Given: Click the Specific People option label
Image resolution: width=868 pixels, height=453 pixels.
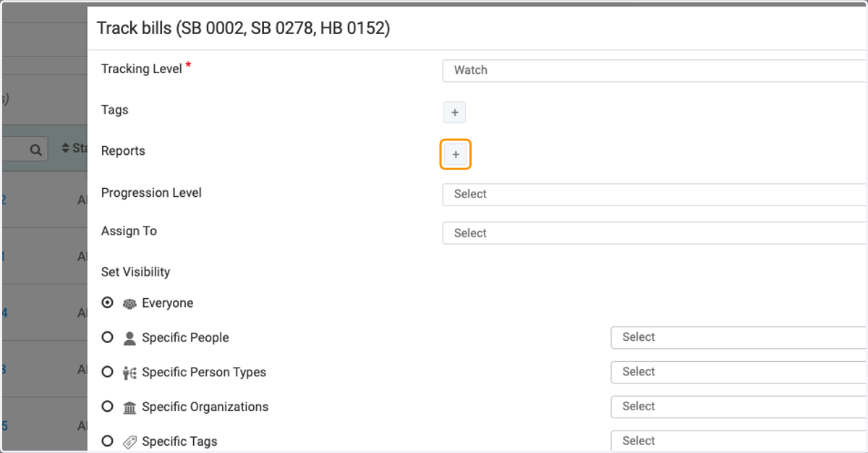Looking at the screenshot, I should pos(185,338).
